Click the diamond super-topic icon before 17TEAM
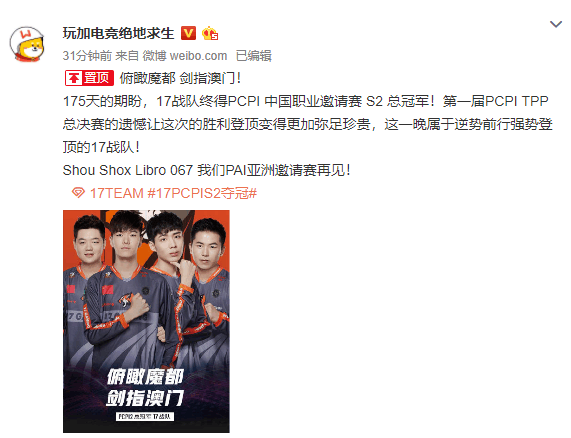The height and width of the screenshot is (438, 571). point(78,193)
